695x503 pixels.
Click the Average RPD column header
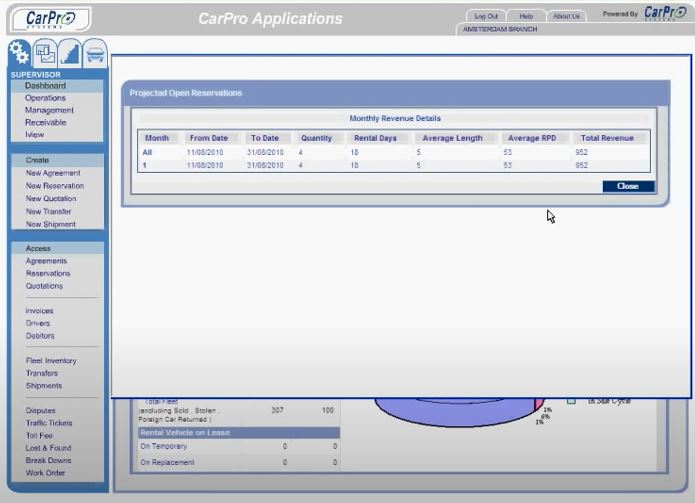tap(532, 138)
